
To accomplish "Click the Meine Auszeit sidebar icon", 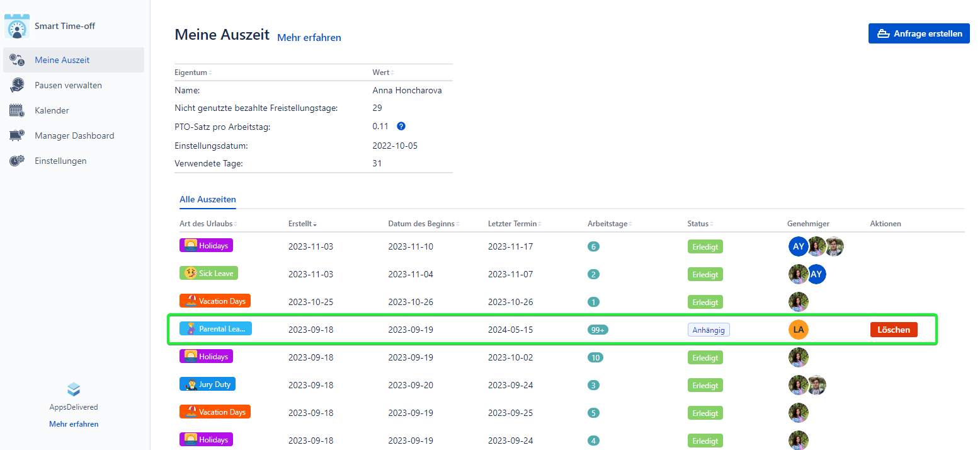I will coord(17,61).
